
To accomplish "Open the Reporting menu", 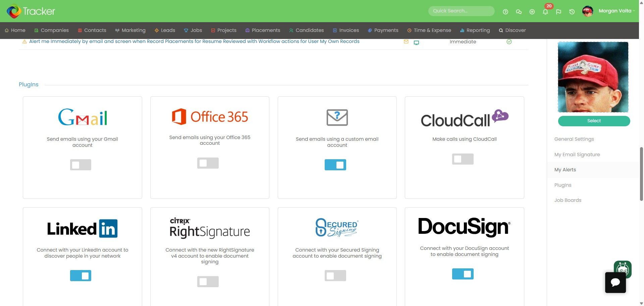I will tap(475, 30).
